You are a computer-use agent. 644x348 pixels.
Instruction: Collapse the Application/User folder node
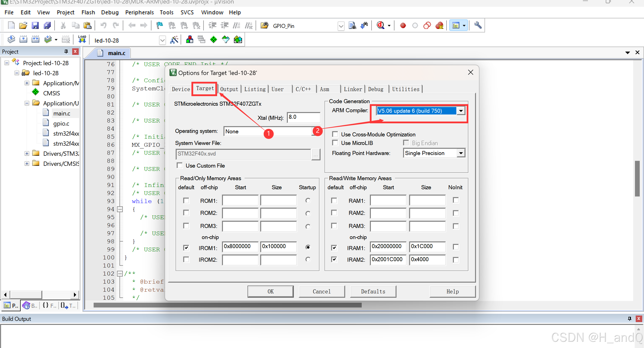pyautogui.click(x=27, y=103)
